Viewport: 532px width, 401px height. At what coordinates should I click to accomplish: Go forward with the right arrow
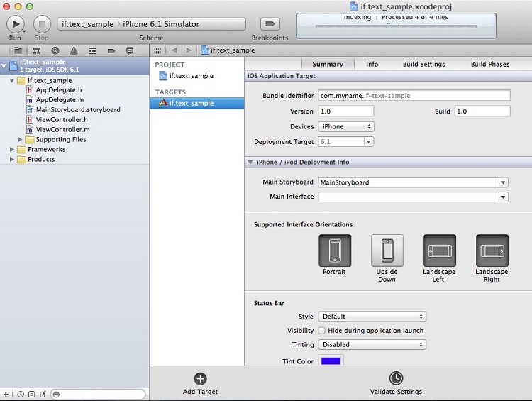click(189, 50)
